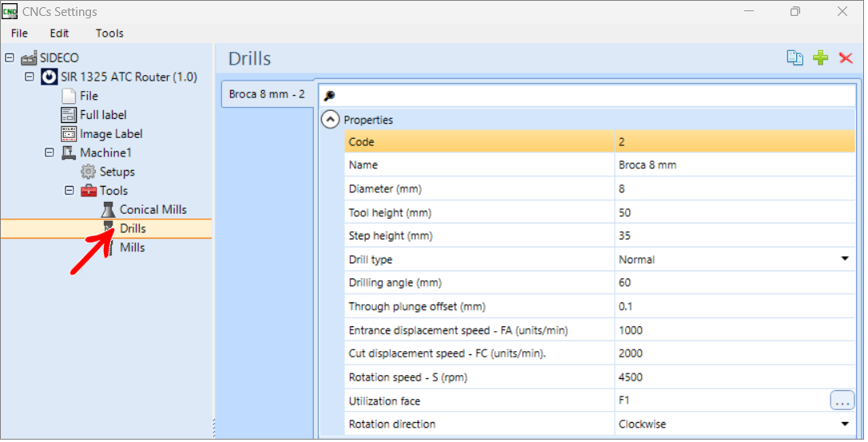Open the Drill type dropdown arrow
Viewport: 868px width, 442px height.
pos(845,258)
